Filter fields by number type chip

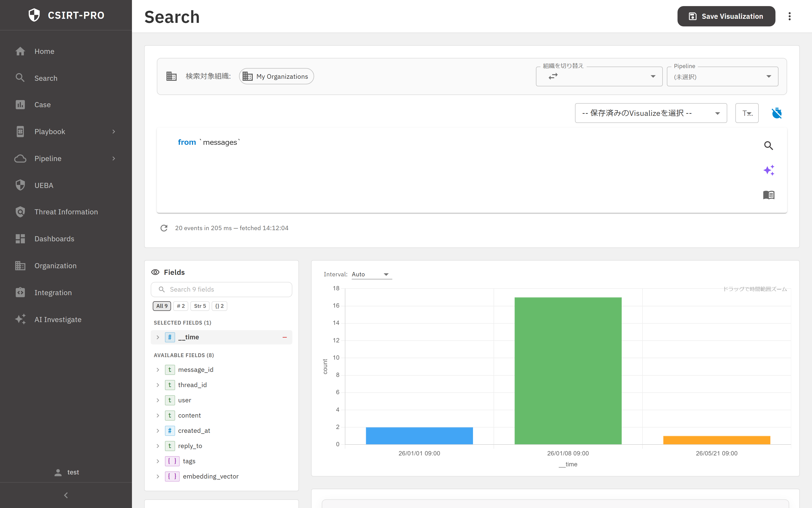(180, 306)
